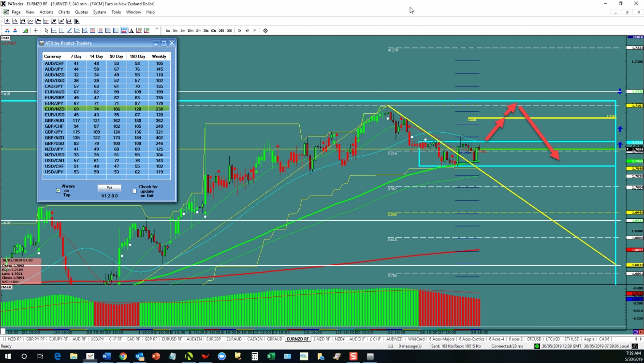Switch timeframe to 240 minutes
644x363 pixels.
221,30
